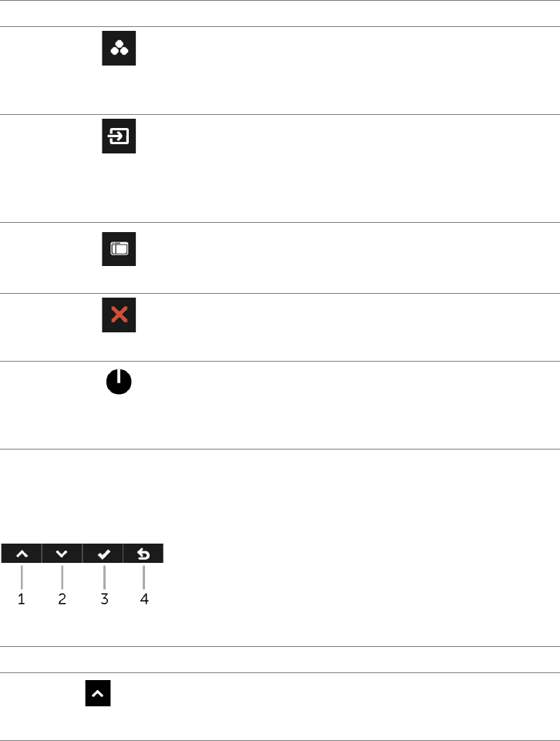560x741 pixels.
Task: Click callout number 4 below the strip
Action: (143, 599)
